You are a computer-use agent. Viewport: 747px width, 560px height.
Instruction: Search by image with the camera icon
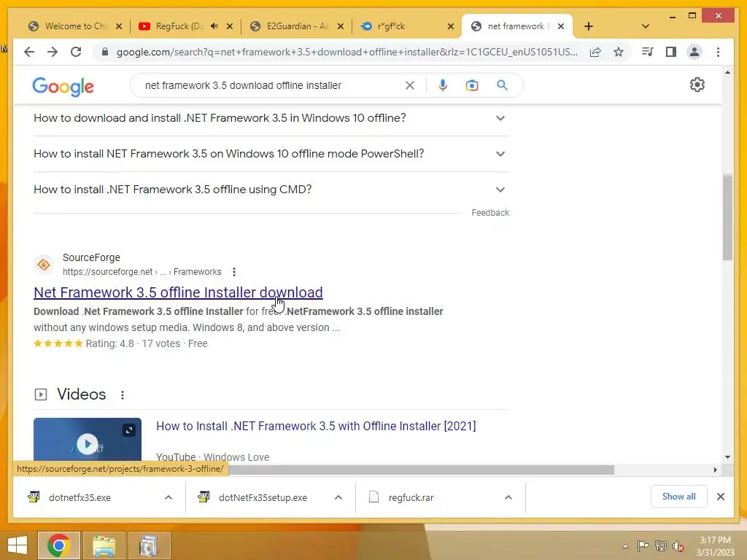click(472, 85)
